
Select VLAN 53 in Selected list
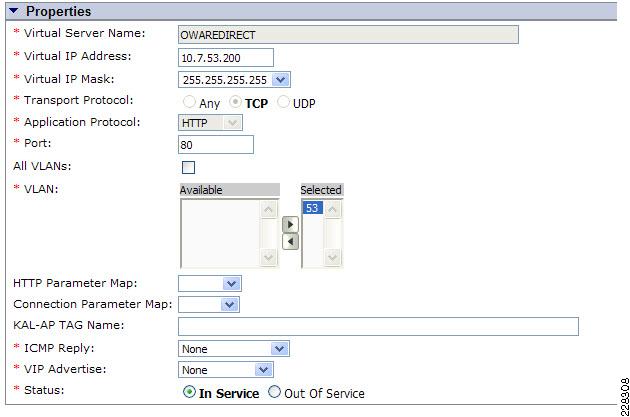[312, 208]
